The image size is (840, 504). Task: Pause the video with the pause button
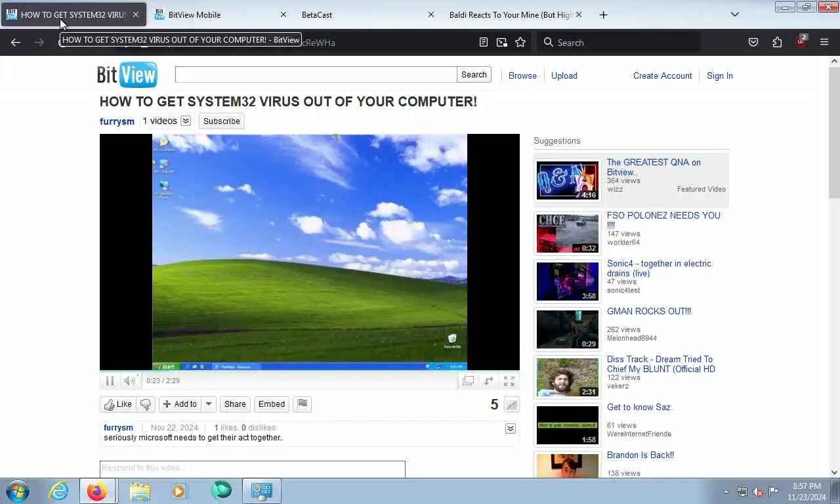pyautogui.click(x=110, y=381)
